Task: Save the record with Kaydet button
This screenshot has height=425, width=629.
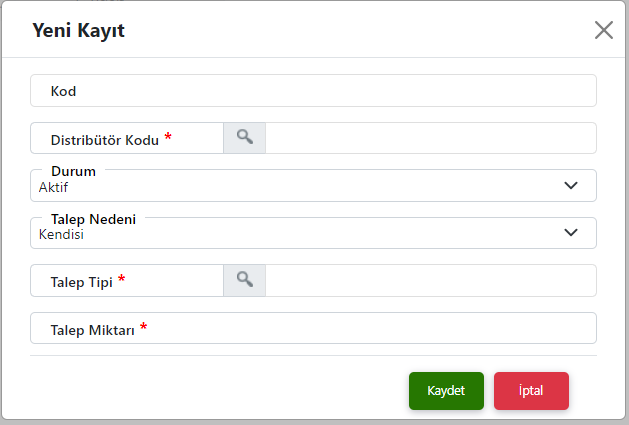Action: [x=446, y=390]
